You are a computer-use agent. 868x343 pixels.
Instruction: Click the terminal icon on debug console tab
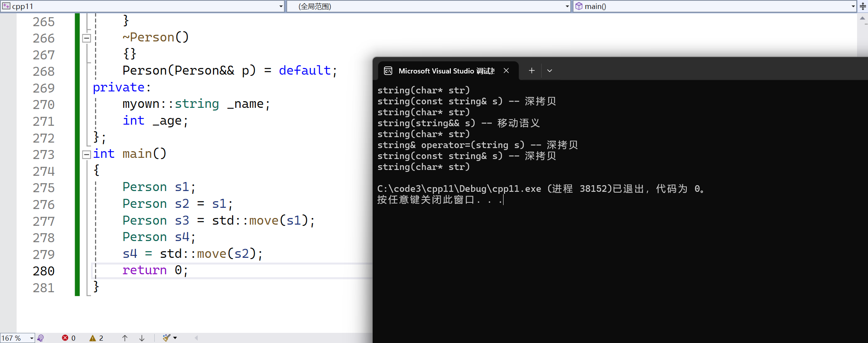(x=388, y=71)
